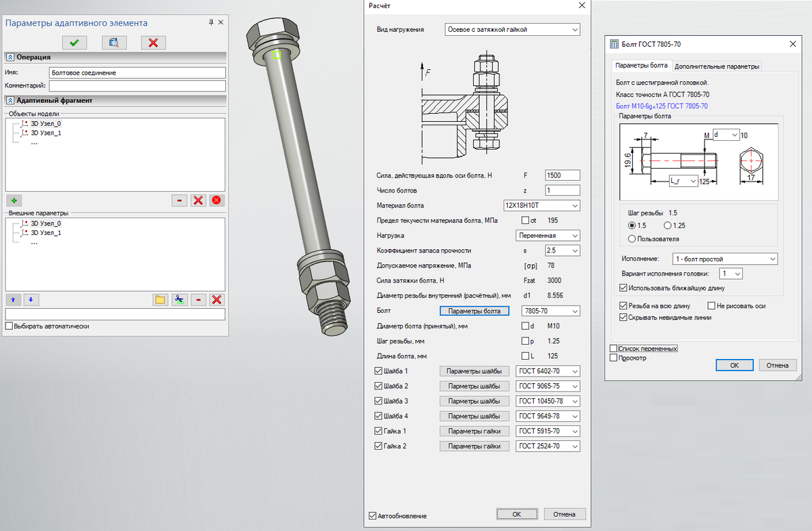
Task: Toggle bolt diameter d checkbox
Action: [x=526, y=326]
